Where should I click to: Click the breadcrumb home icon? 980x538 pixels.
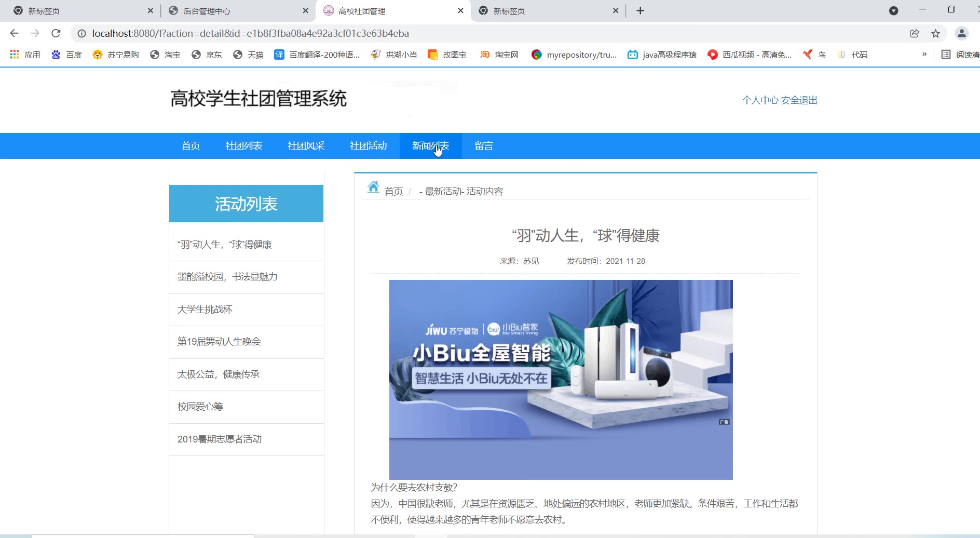tap(373, 187)
